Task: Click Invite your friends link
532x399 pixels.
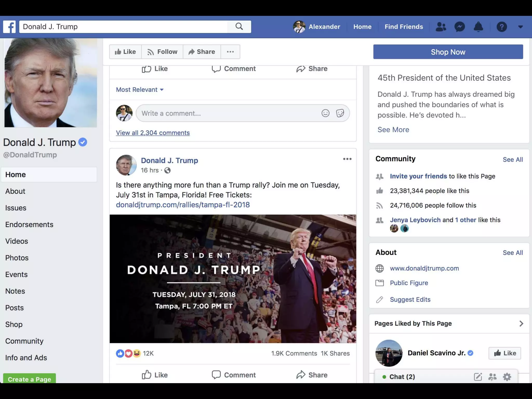Action: pos(418,176)
